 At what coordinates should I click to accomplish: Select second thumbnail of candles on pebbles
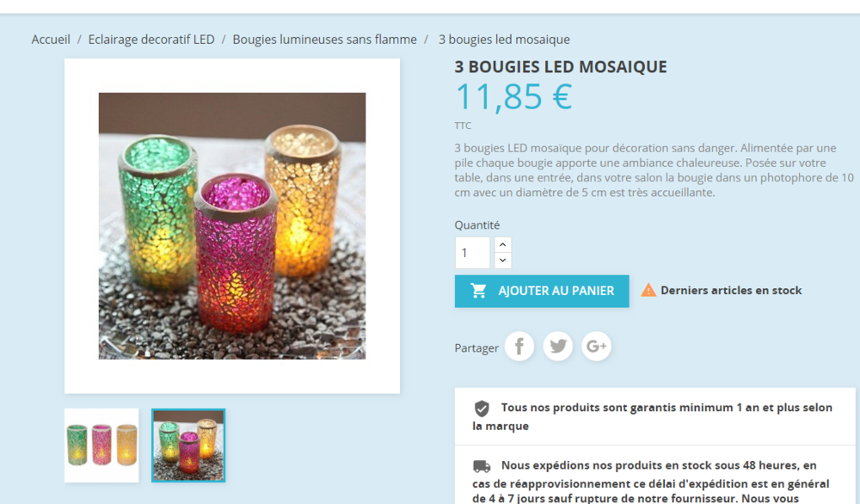(188, 446)
